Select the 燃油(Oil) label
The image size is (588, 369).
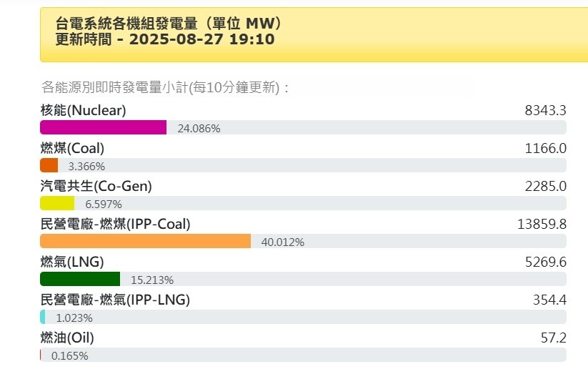tap(67, 338)
